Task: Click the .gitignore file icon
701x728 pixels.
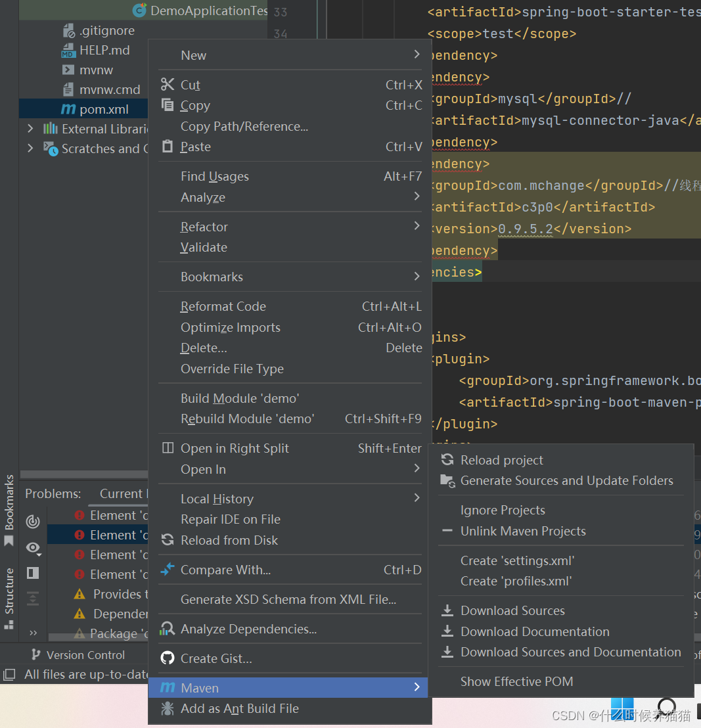Action: [x=69, y=31]
